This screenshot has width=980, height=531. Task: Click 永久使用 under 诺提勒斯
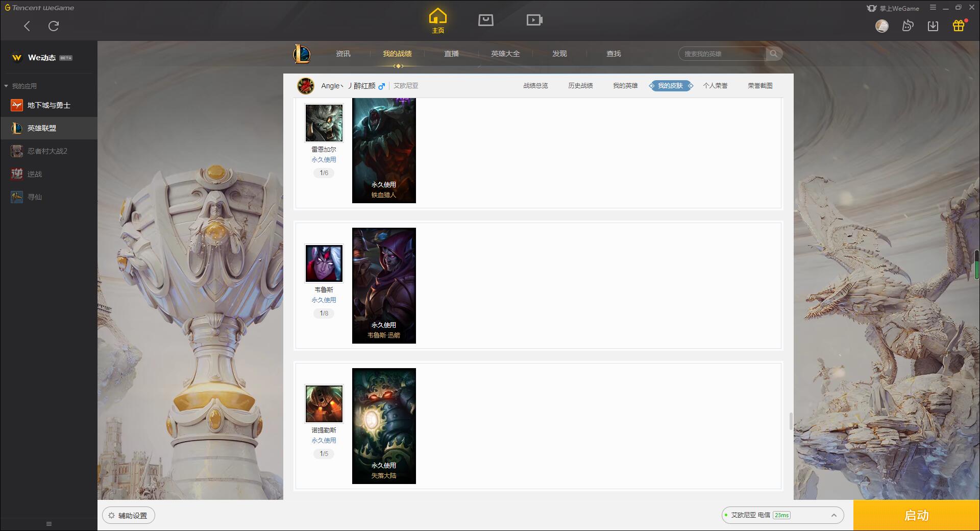click(324, 441)
